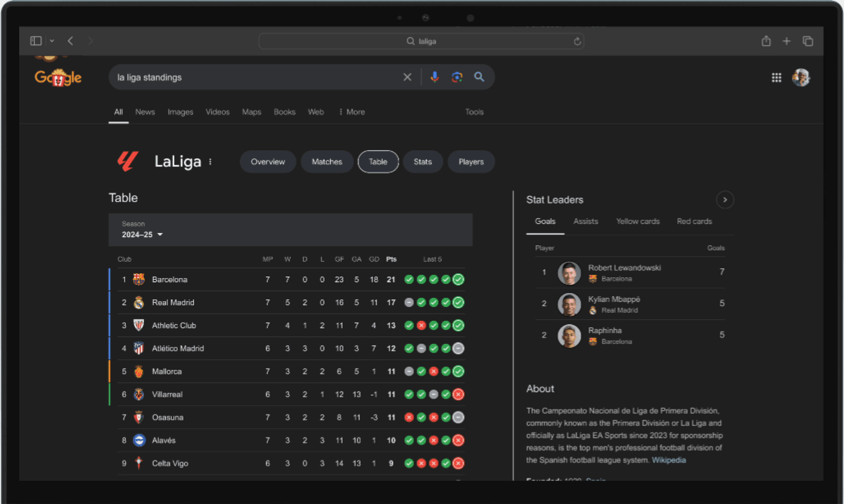Viewport: 844px width, 504px height.
Task: Click the Safari share icon
Action: click(766, 41)
